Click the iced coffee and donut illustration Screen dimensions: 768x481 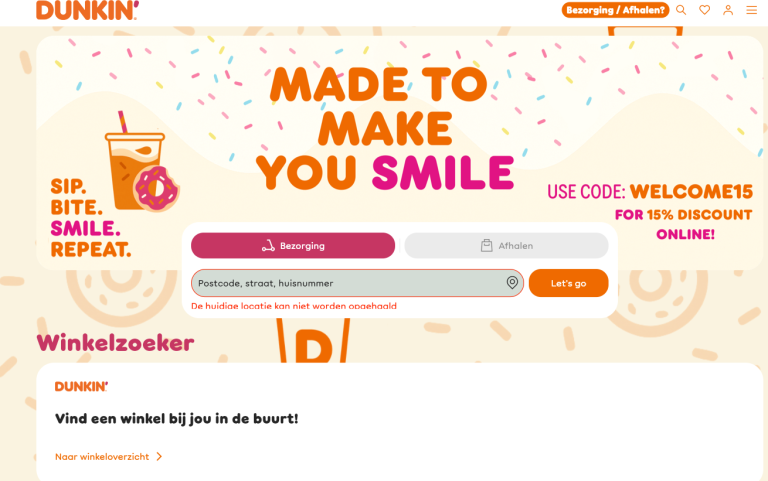tap(142, 162)
